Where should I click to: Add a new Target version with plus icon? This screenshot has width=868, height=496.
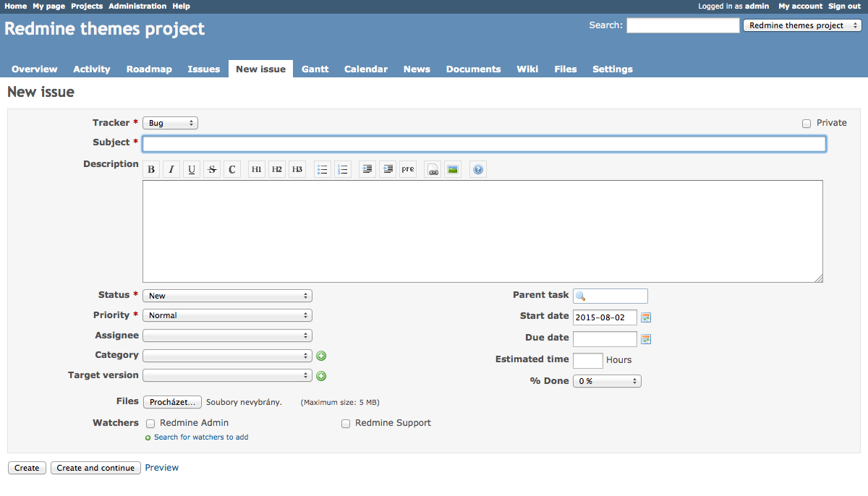321,376
